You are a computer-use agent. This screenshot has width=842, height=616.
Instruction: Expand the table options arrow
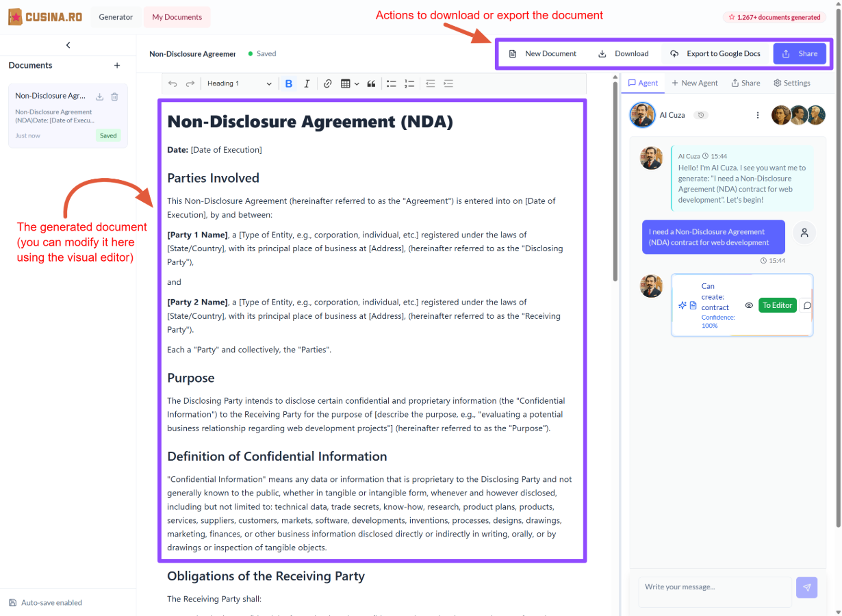click(357, 84)
